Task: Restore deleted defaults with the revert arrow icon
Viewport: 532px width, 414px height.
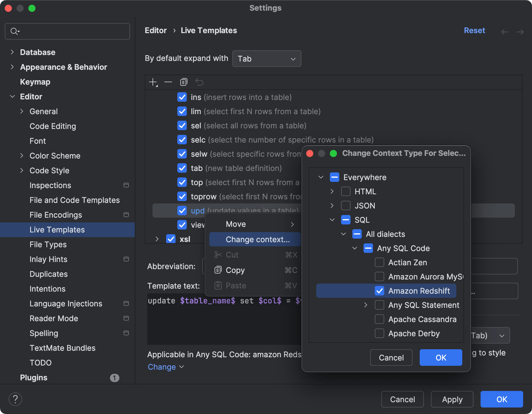Action: point(199,82)
